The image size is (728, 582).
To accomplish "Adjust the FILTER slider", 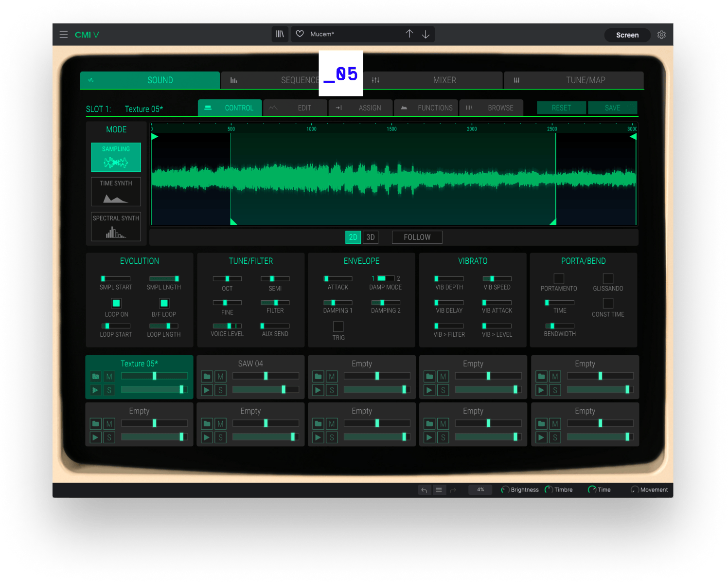I will (275, 303).
